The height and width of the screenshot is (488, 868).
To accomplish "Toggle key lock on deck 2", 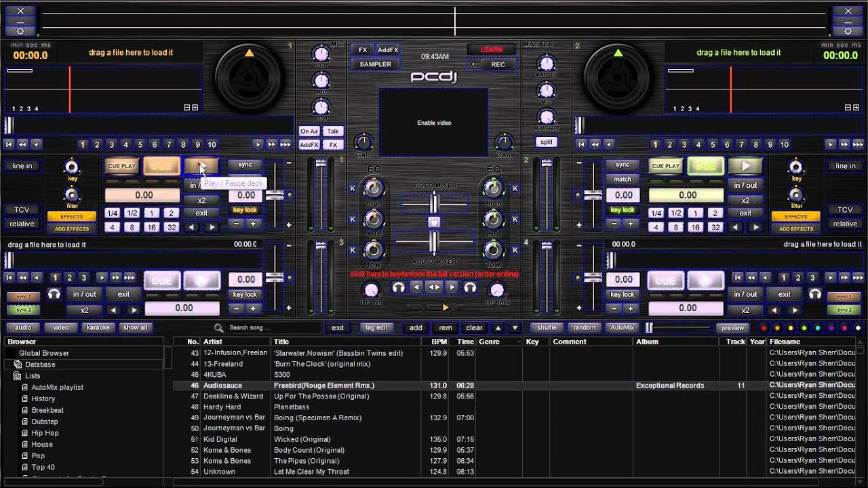I will pos(623,210).
